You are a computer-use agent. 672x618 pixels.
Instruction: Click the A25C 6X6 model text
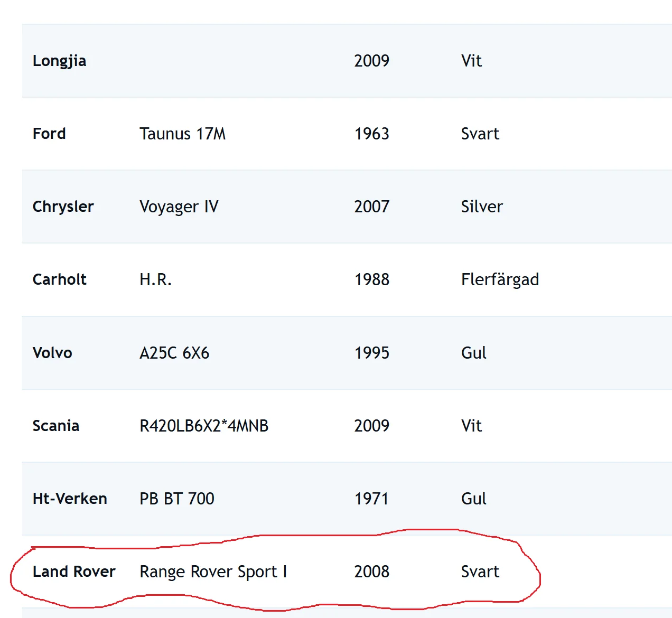[x=174, y=353]
